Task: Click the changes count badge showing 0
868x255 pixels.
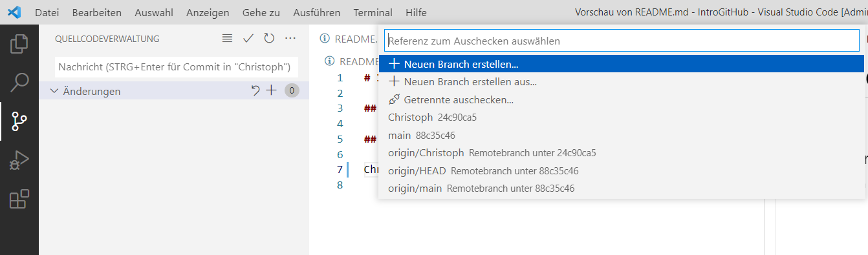Action: pyautogui.click(x=292, y=91)
